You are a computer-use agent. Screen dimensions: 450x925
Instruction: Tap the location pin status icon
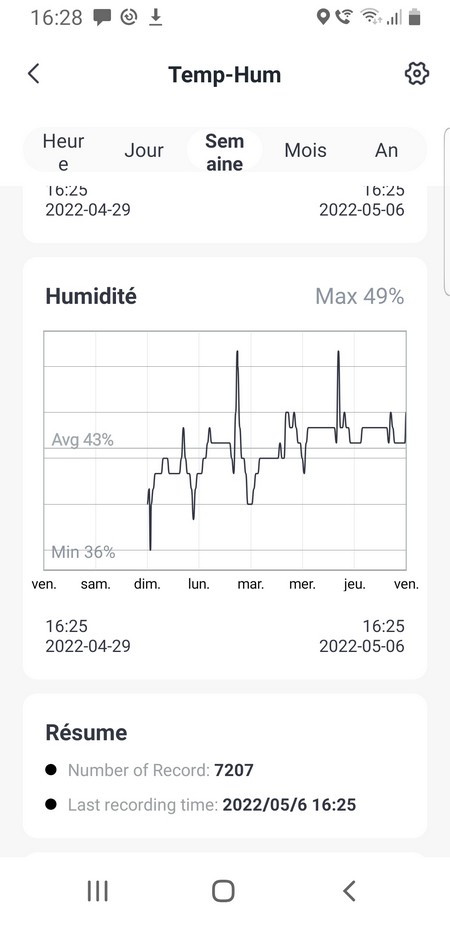point(323,18)
